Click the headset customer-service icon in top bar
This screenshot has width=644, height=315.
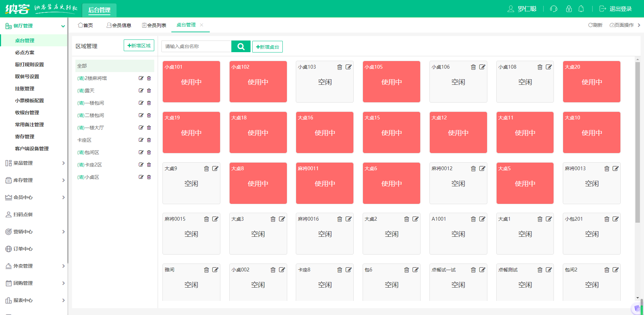(554, 9)
